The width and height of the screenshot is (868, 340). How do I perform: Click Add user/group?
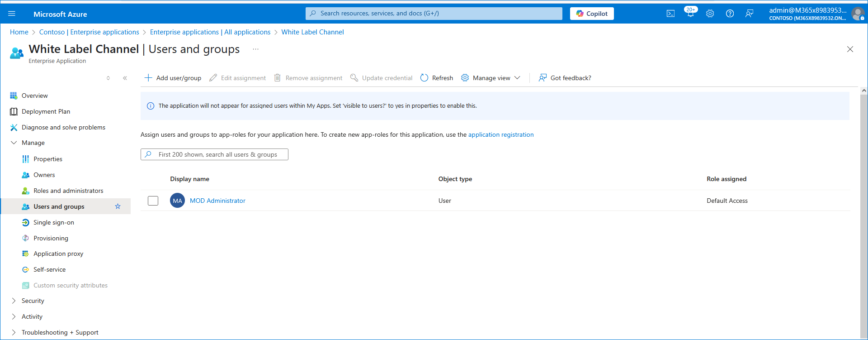pos(173,78)
